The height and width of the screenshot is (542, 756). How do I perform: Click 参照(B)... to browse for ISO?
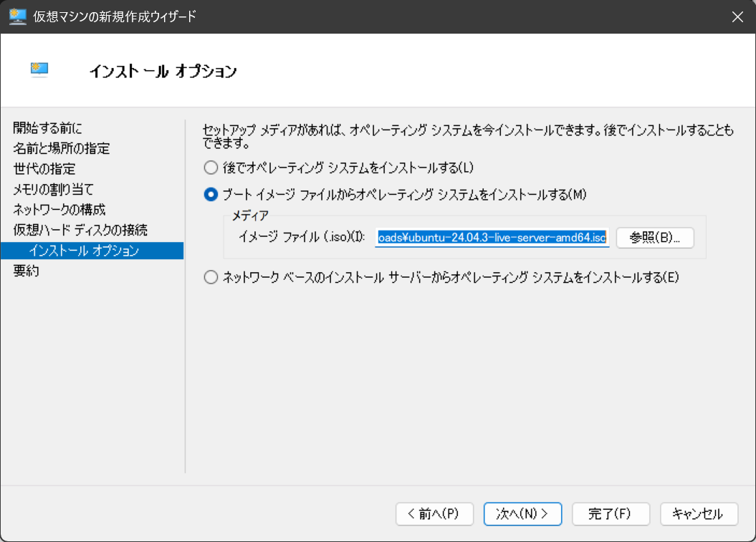click(655, 238)
